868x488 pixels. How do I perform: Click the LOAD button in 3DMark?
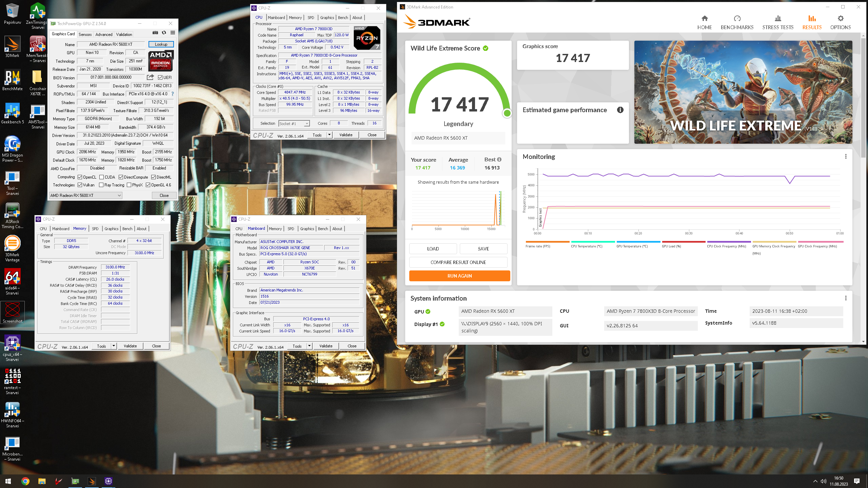pos(433,249)
